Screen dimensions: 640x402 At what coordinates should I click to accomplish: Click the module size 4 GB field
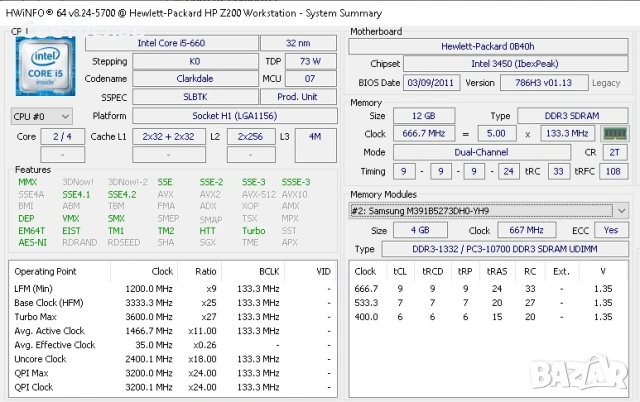tap(420, 230)
